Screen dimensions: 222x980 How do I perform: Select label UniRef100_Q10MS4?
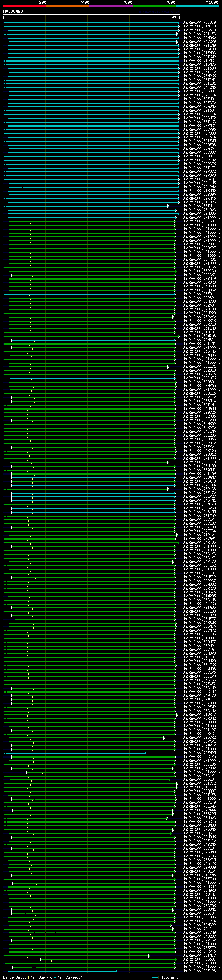pyautogui.click(x=199, y=61)
